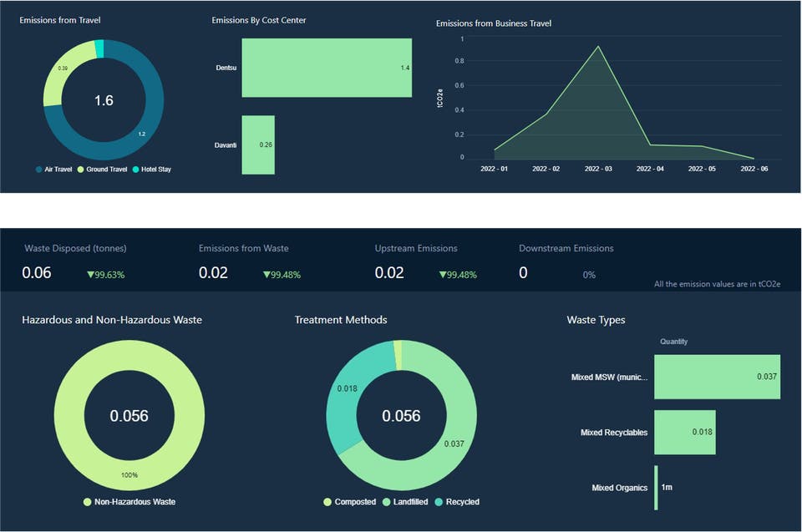This screenshot has width=802, height=532.
Task: Toggle the Air Travel legend item
Action: (53, 170)
